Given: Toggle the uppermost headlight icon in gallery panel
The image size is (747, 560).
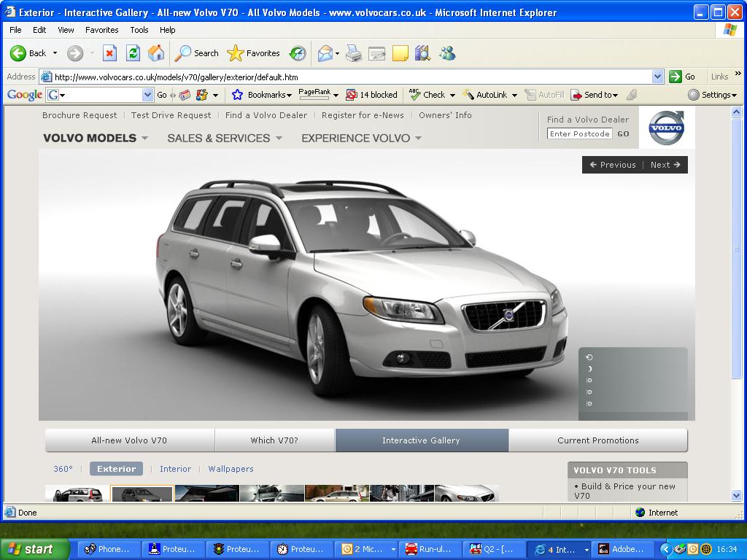Looking at the screenshot, I should pos(589,381).
